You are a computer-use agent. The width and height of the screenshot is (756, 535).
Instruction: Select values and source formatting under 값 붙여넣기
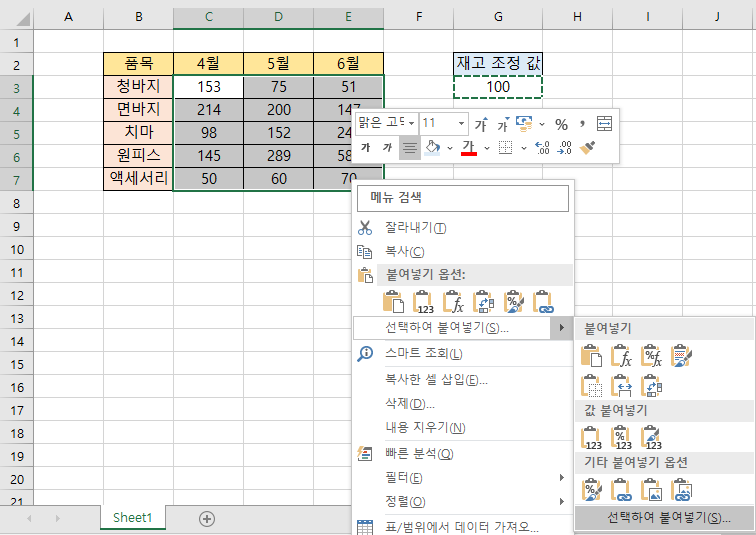point(651,438)
